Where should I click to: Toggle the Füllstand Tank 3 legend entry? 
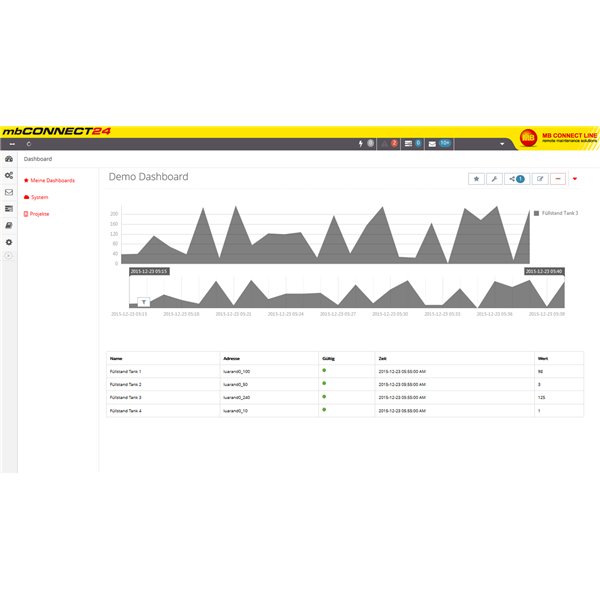[555, 213]
